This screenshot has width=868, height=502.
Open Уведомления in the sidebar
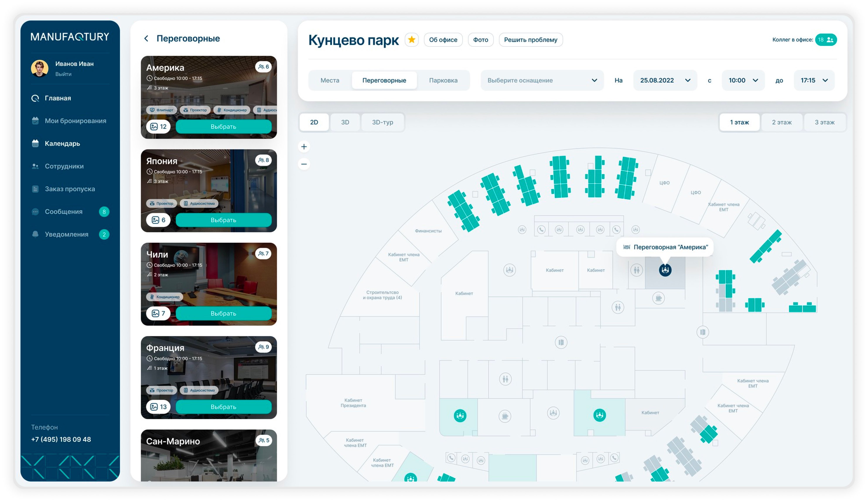point(67,234)
